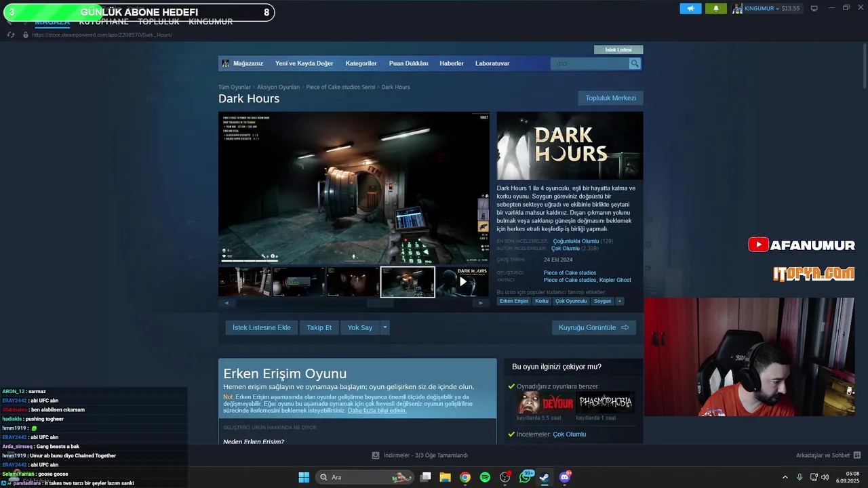Select the Çok Oyunculu tag
The height and width of the screenshot is (488, 868).
(x=571, y=301)
